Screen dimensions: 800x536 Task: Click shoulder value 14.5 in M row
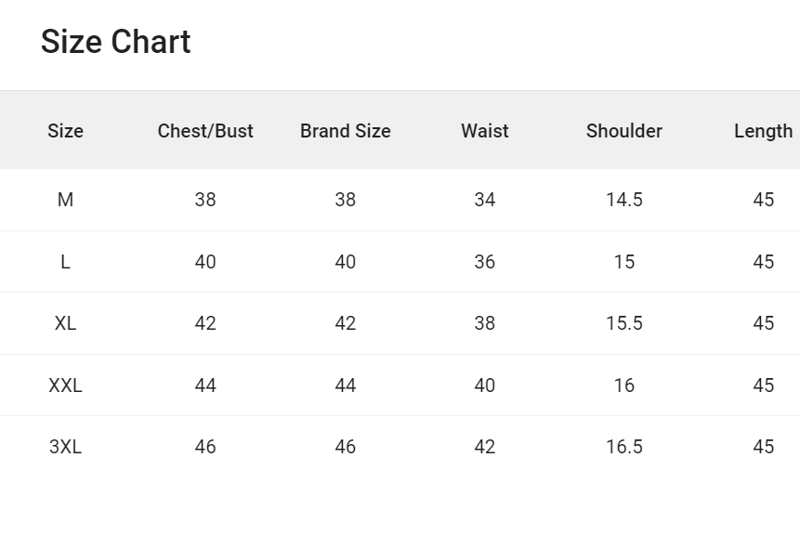pos(624,200)
